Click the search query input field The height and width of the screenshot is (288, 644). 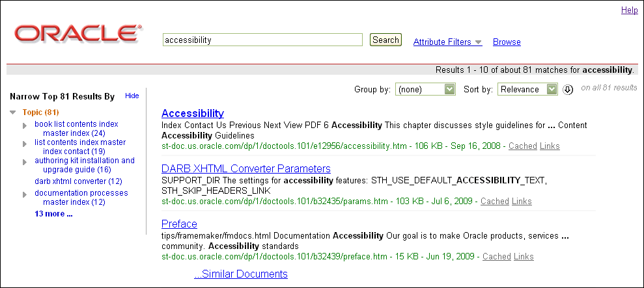click(x=263, y=40)
